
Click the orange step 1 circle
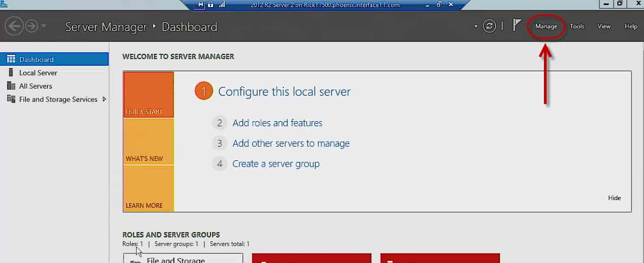click(204, 91)
